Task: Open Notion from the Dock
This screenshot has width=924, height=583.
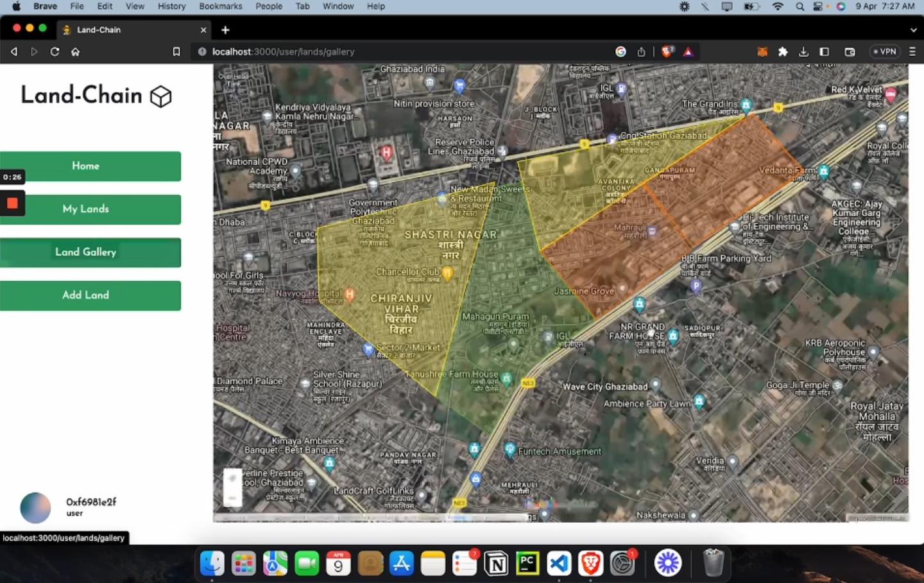Action: (496, 563)
